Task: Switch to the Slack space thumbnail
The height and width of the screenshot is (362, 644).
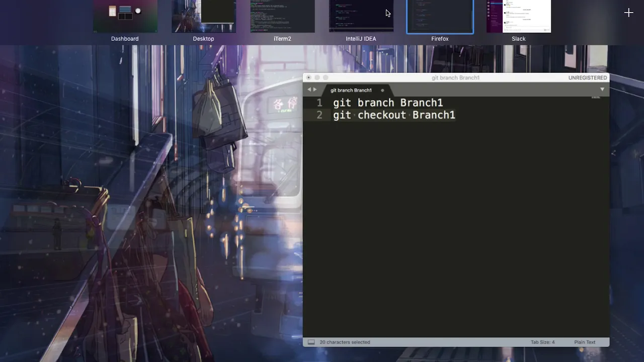Action: click(519, 16)
